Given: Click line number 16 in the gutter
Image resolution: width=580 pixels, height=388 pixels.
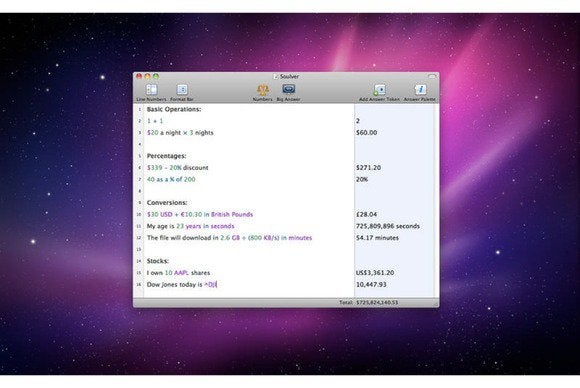Looking at the screenshot, I should (139, 284).
